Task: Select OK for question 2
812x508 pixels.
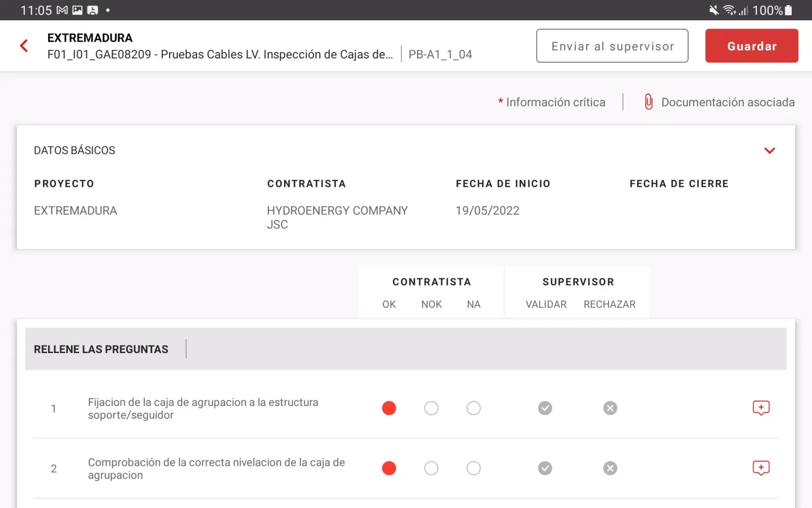Action: [389, 468]
